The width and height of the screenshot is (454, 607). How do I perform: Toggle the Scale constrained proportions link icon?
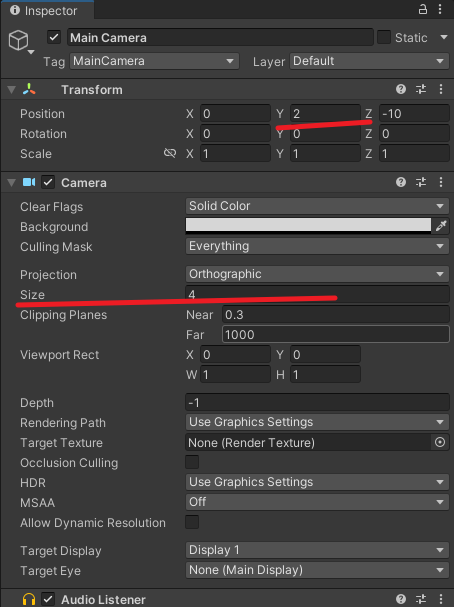170,153
